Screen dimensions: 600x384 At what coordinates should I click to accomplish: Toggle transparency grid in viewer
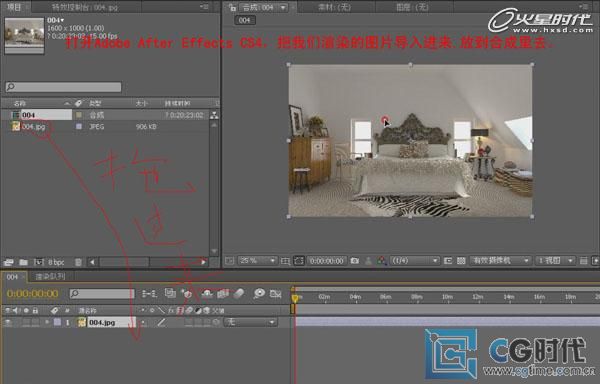(461, 261)
